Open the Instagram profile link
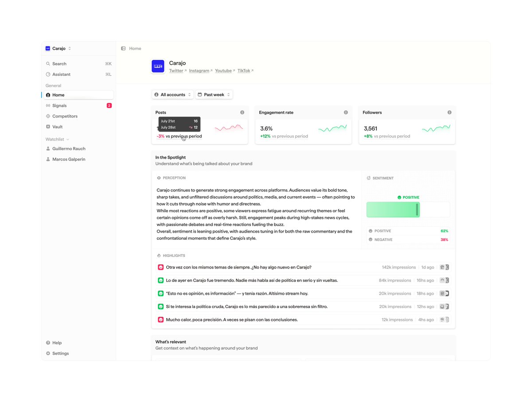Image resolution: width=532 pixels, height=402 pixels. pos(201,71)
